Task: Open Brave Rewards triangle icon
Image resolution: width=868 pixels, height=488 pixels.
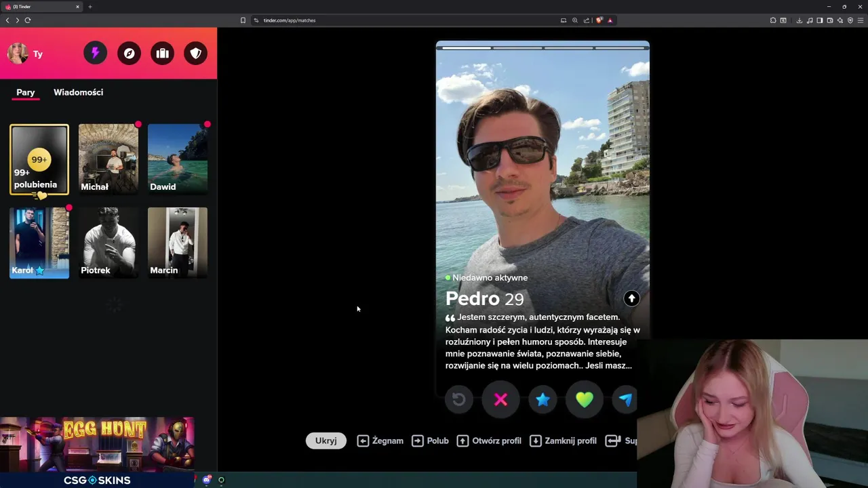Action: point(610,20)
